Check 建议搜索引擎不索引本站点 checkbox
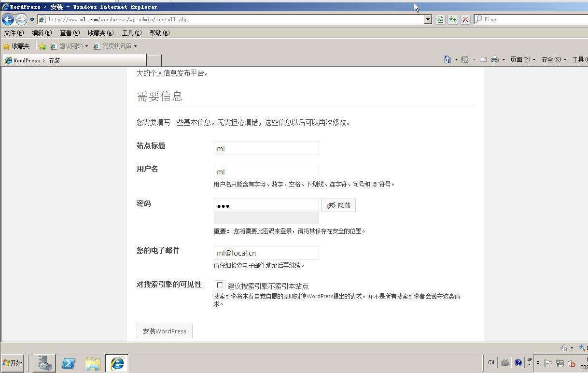 [x=220, y=285]
